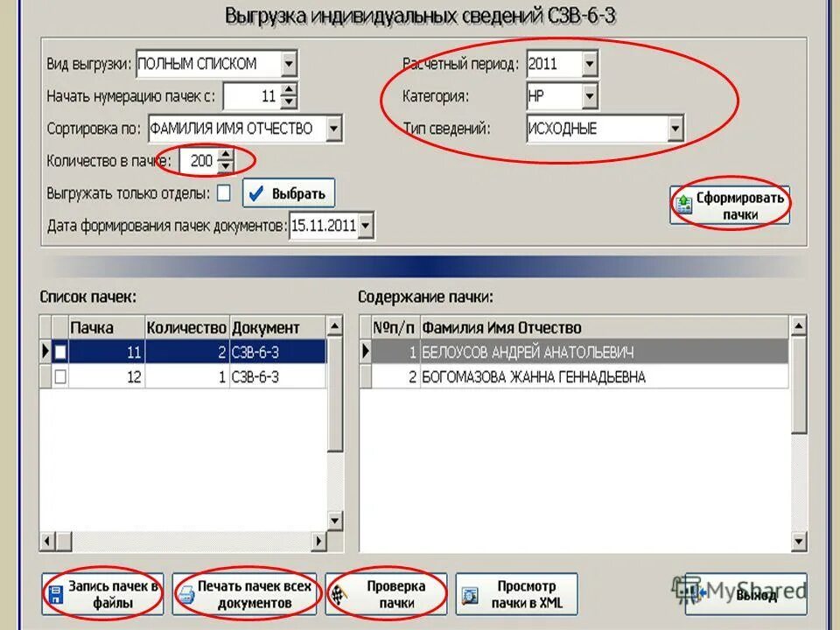This screenshot has height=630, width=840.
Task: Click Запись пачек в файлы button
Action: 103,595
